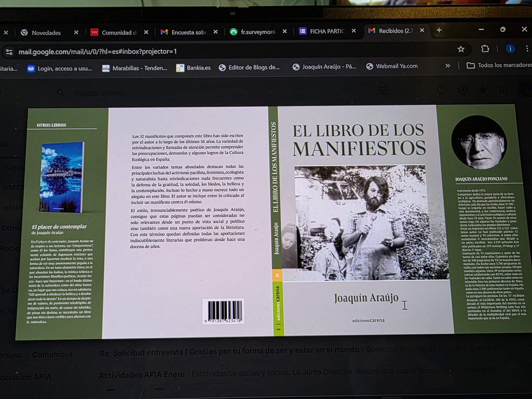
Task: View site information icon in address bar
Action: [9, 51]
